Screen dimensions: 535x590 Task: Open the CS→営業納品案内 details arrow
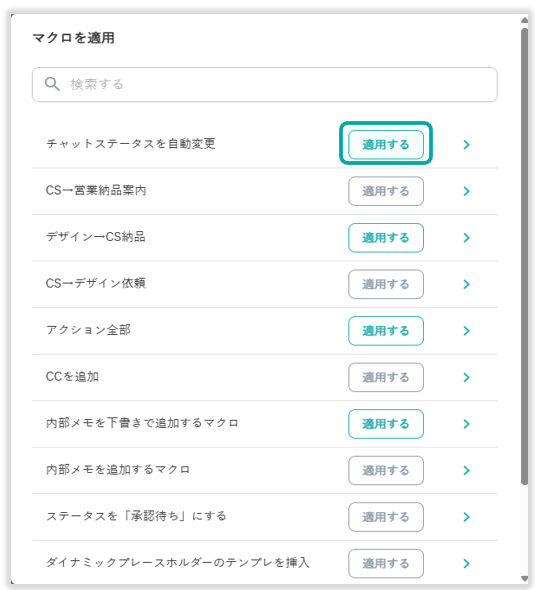[x=467, y=191]
